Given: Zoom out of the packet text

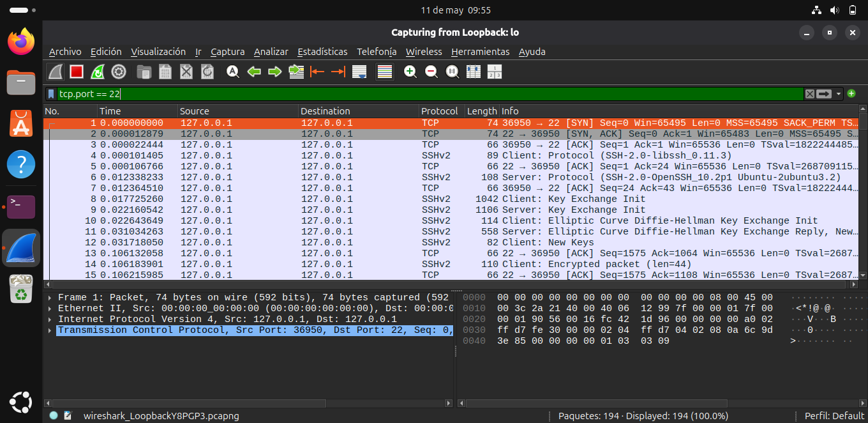Looking at the screenshot, I should click(431, 72).
